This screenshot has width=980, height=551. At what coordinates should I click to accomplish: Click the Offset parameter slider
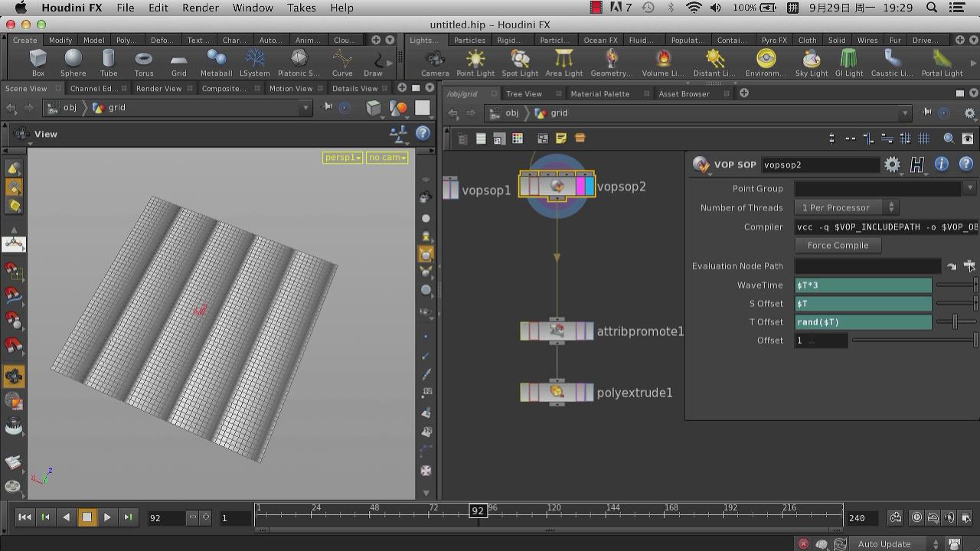click(915, 340)
